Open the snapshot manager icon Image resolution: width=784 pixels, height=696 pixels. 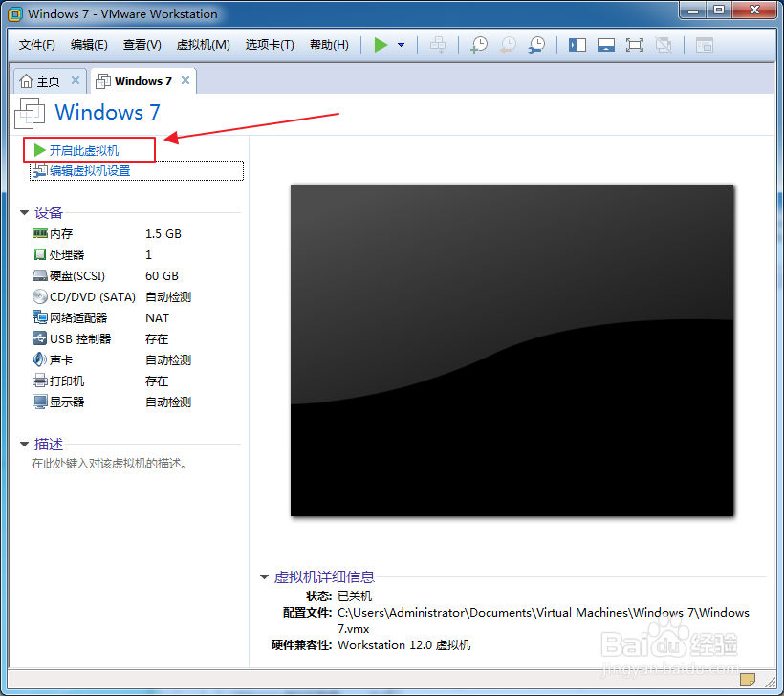pyautogui.click(x=537, y=45)
